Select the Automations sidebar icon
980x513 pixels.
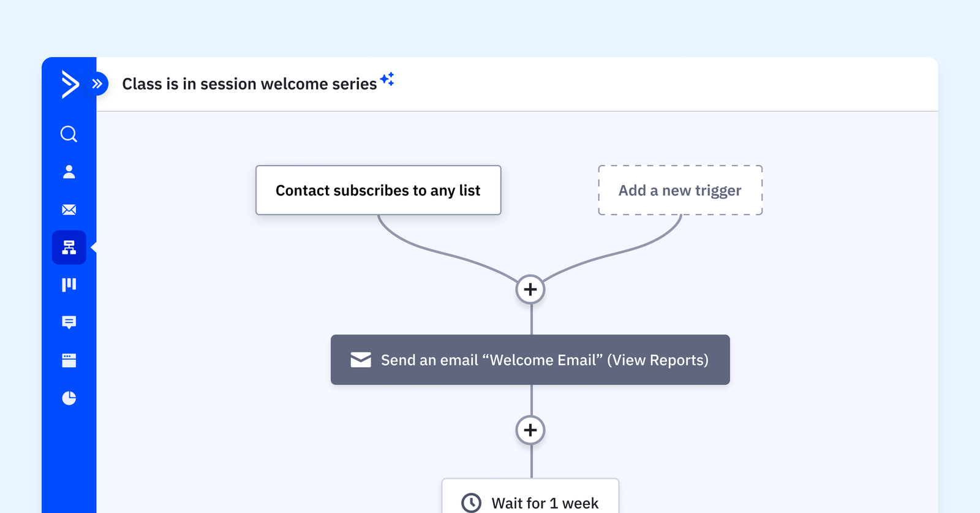click(x=69, y=248)
